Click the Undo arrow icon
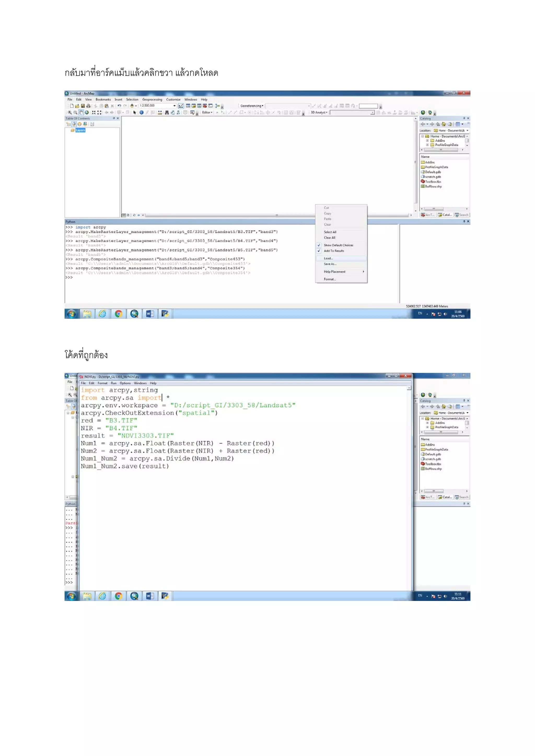This screenshot has height=756, width=535. [119, 106]
